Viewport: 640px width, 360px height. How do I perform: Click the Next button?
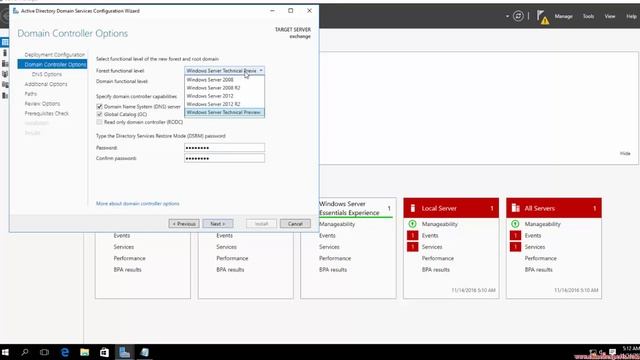pyautogui.click(x=218, y=224)
